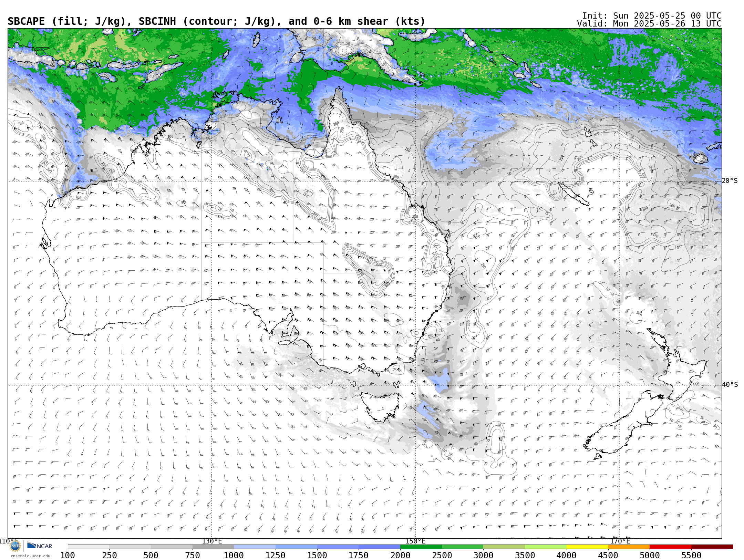This screenshot has height=560, width=744.
Task: Open the ensemble.ucar.edu text link
Action: click(x=30, y=556)
